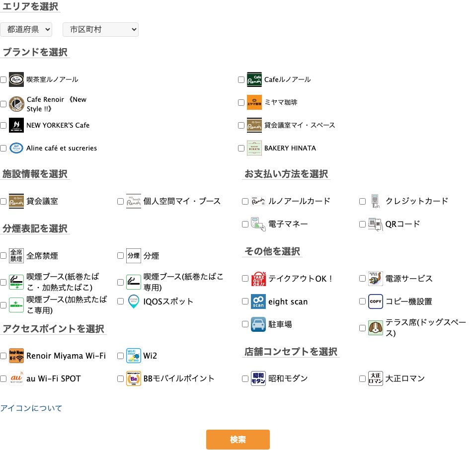The image size is (476, 450).
Task: Click the 電源サービス plug icon
Action: pyautogui.click(x=376, y=279)
